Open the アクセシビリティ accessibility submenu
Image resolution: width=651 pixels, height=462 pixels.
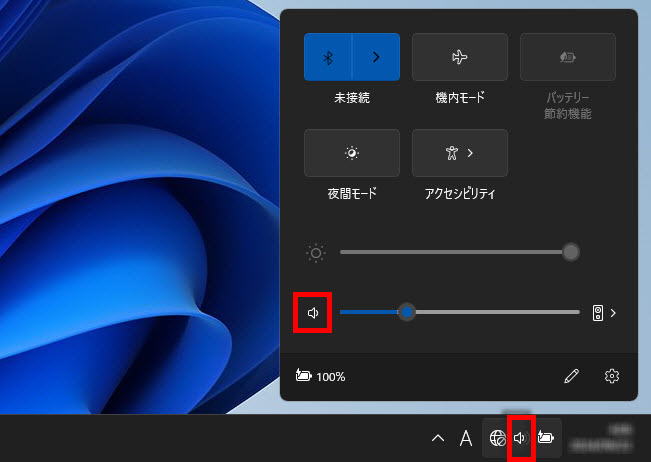[459, 153]
